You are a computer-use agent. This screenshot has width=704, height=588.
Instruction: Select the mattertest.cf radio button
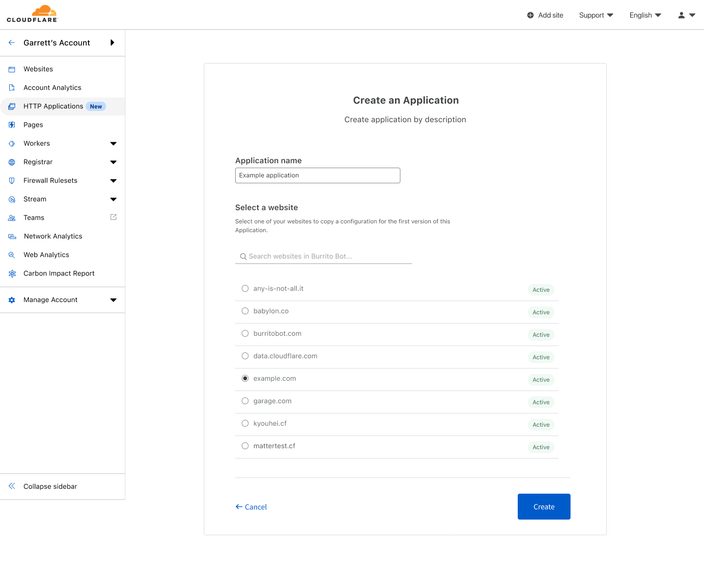click(245, 446)
